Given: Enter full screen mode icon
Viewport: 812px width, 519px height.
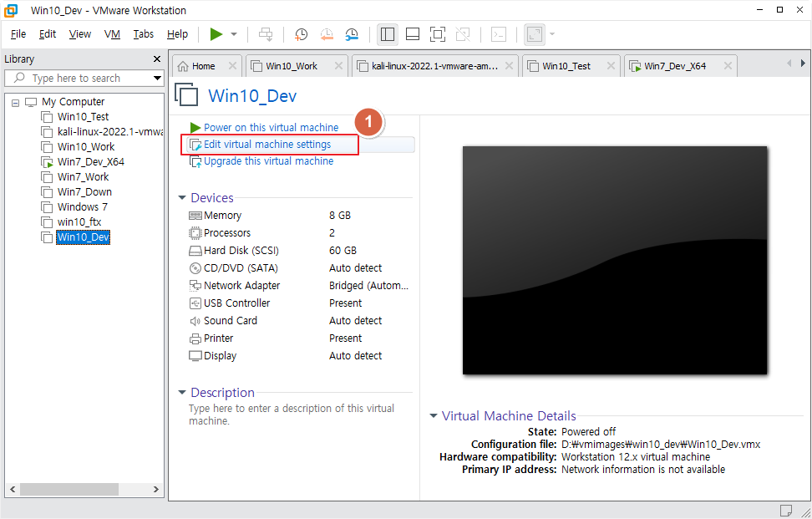Looking at the screenshot, I should (438, 34).
